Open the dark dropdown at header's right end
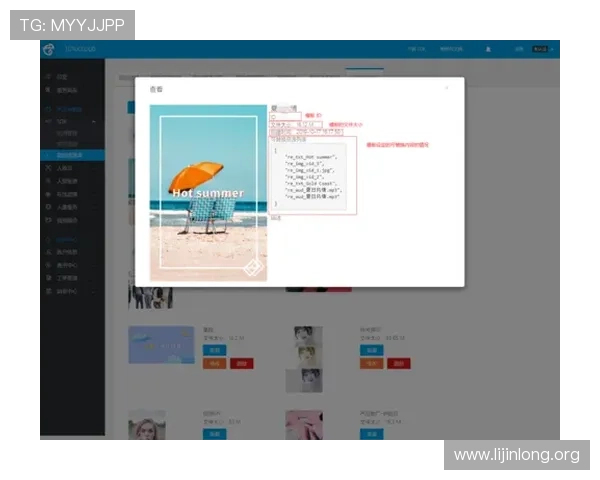 click(x=542, y=49)
